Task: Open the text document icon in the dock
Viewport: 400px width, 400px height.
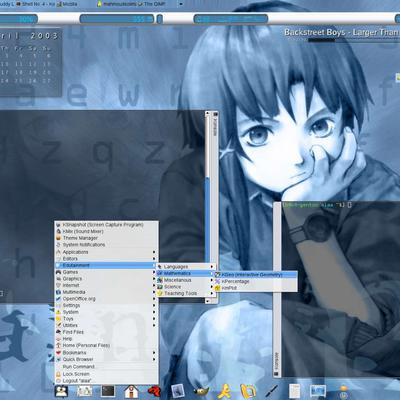Action: coord(294,391)
